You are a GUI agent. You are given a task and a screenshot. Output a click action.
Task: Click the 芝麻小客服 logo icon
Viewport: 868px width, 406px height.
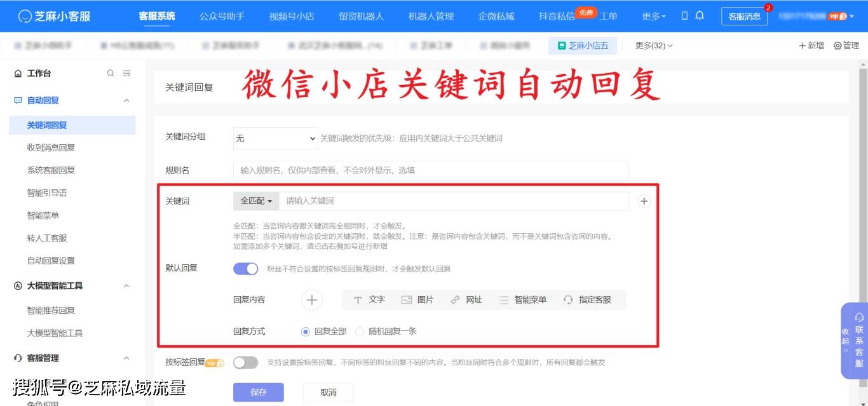point(25,16)
